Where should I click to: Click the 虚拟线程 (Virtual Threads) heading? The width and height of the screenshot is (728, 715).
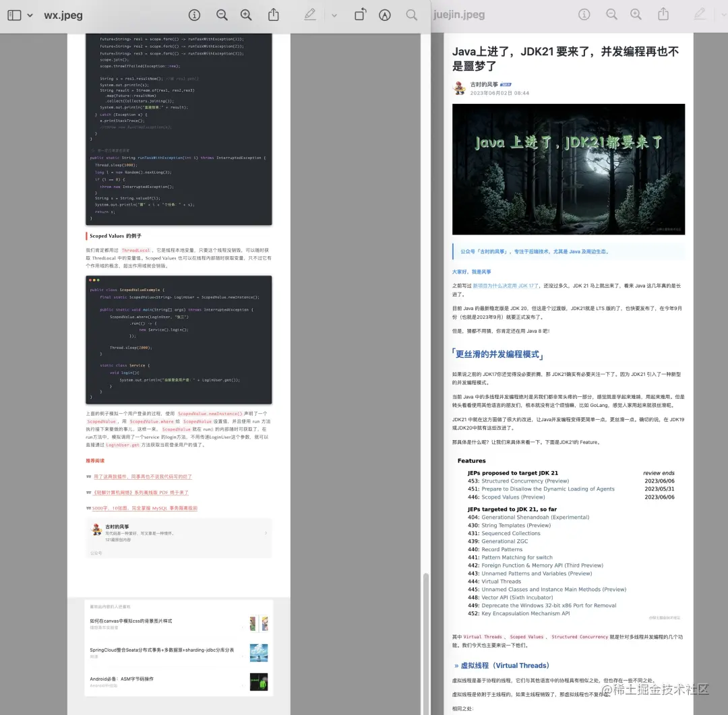[x=505, y=665]
